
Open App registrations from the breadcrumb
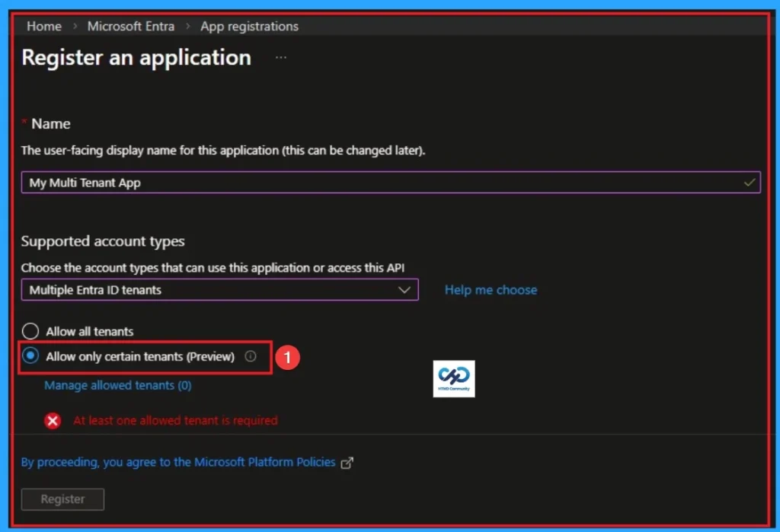click(249, 26)
